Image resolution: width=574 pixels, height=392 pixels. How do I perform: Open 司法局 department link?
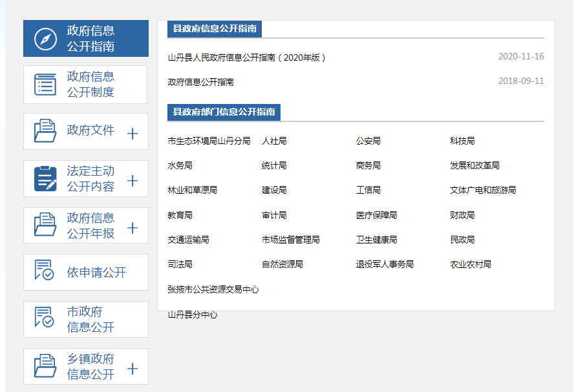point(180,264)
